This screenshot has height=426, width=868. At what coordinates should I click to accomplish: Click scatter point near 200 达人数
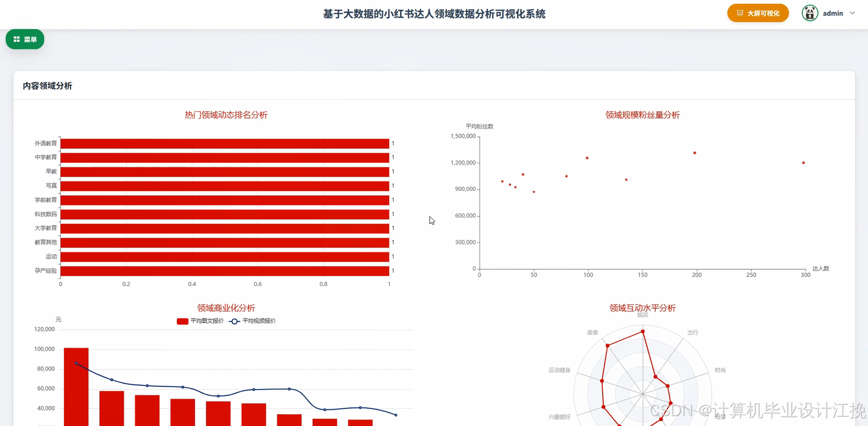click(x=695, y=153)
